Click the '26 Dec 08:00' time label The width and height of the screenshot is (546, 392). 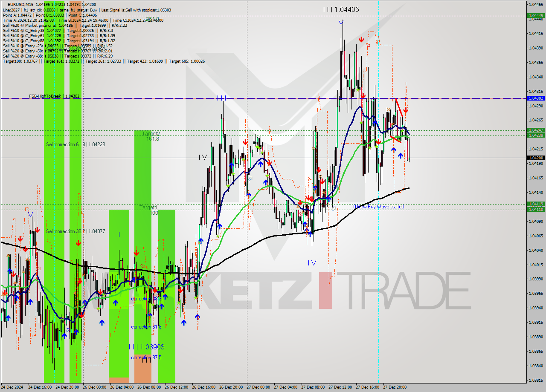(x=149, y=387)
